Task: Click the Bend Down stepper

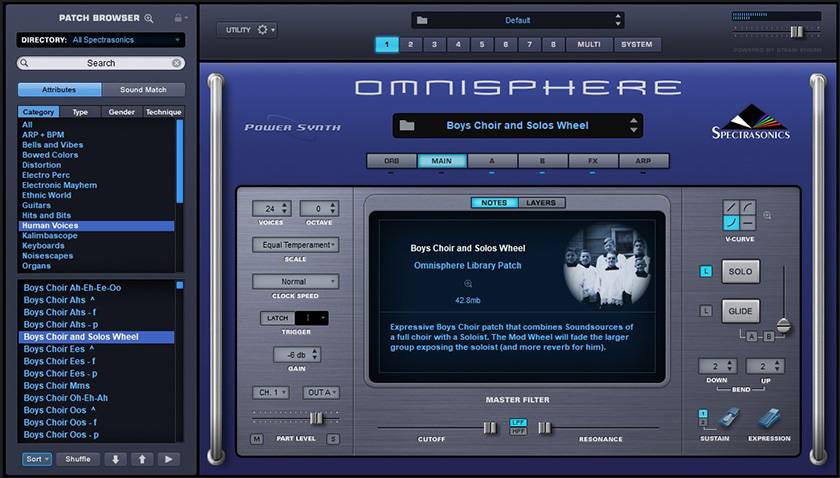Action: pos(728,367)
